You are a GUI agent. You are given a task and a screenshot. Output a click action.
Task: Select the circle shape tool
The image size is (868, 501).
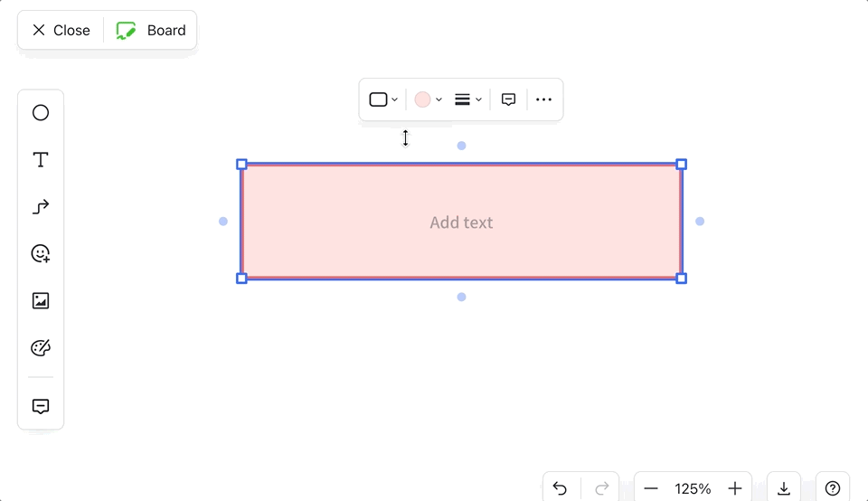(x=41, y=113)
